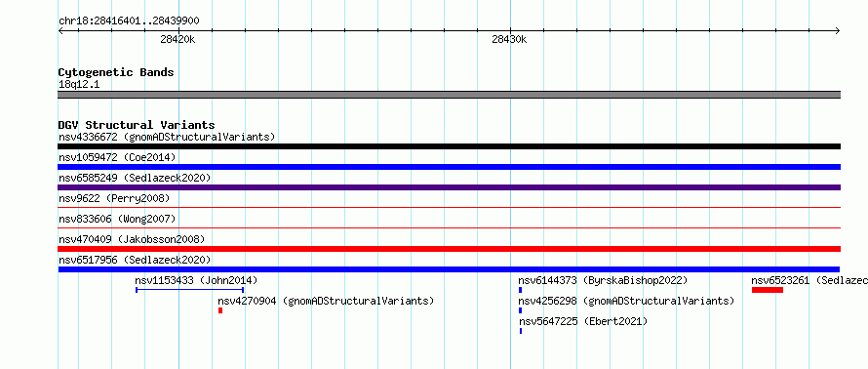
Task: Click the Cytogenetic Bands track title
Action: 116,72
